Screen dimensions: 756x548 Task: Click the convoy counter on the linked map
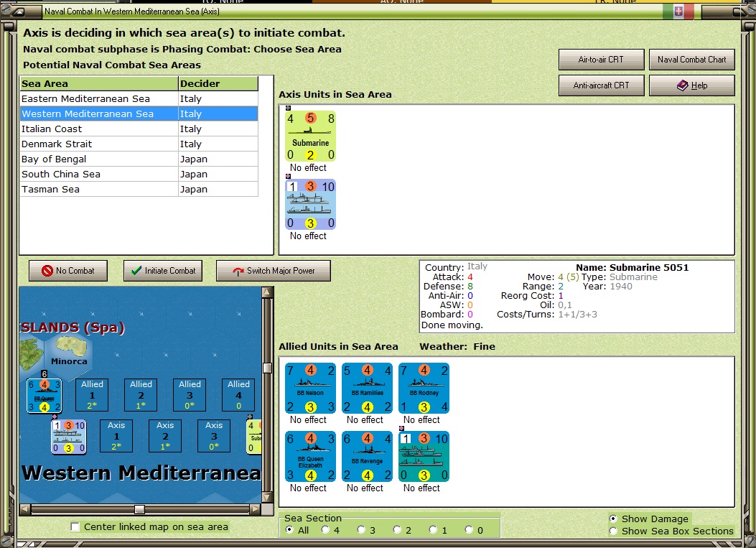click(68, 437)
